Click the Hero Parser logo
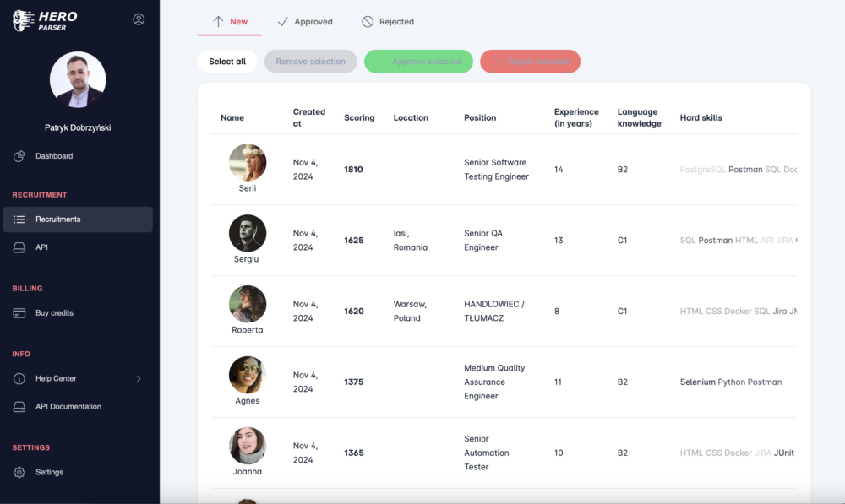845x504 pixels. coord(46,20)
